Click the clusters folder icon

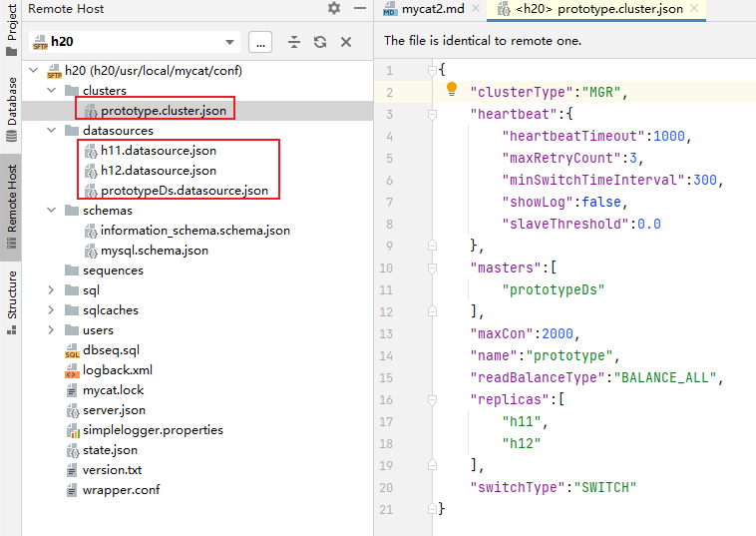point(72,90)
